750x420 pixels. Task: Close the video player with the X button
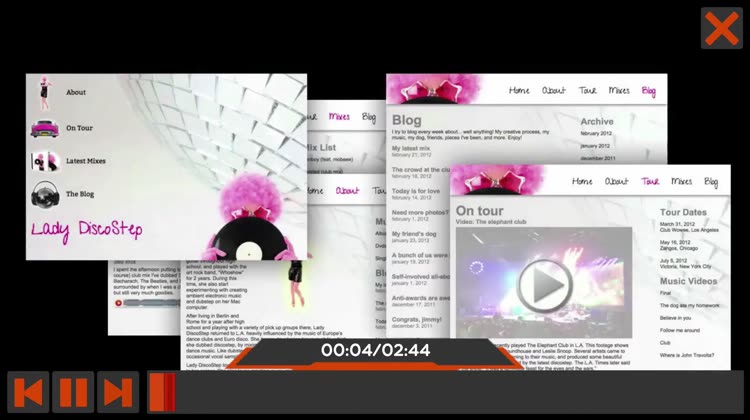[x=722, y=28]
